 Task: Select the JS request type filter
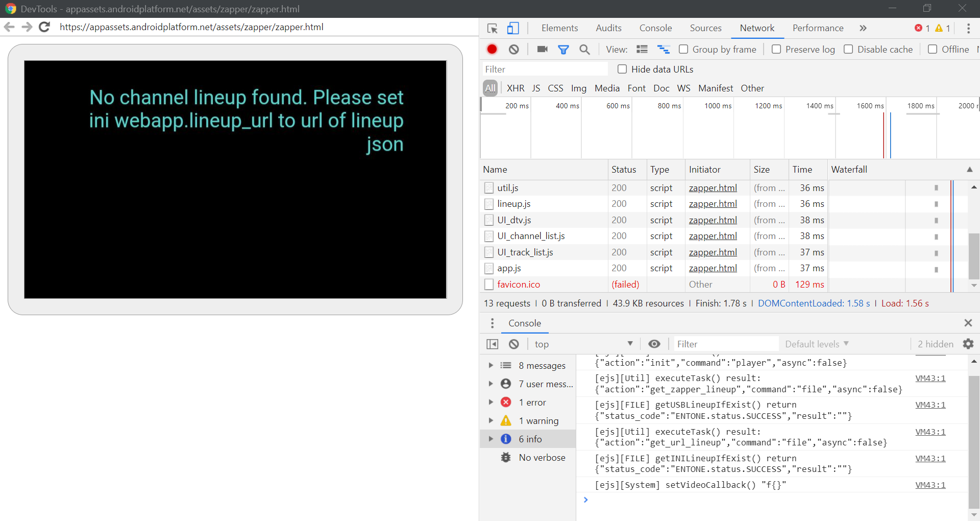coord(536,88)
